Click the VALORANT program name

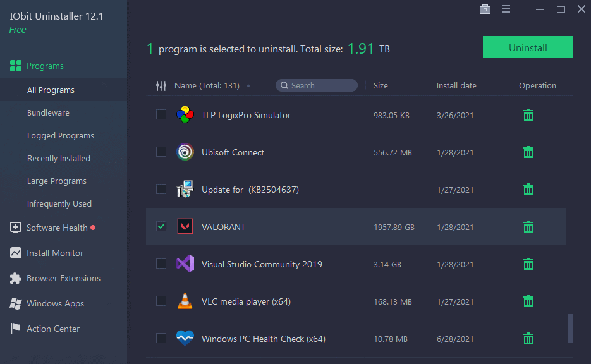pyautogui.click(x=224, y=227)
